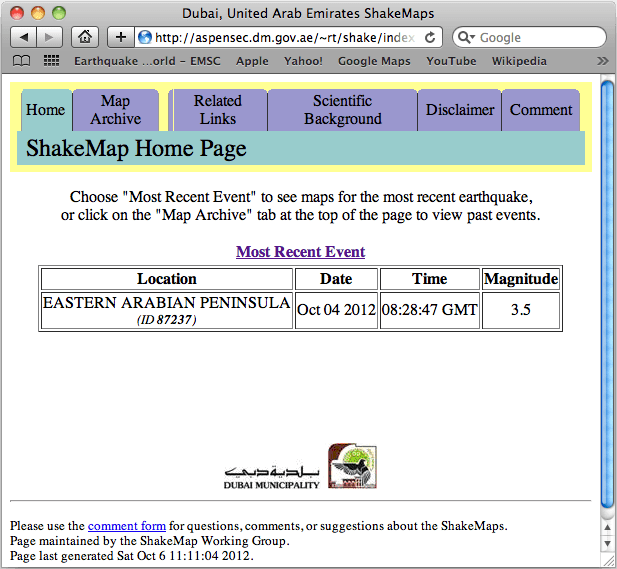The width and height of the screenshot is (617, 569).
Task: Follow the comment form link
Action: pyautogui.click(x=127, y=526)
